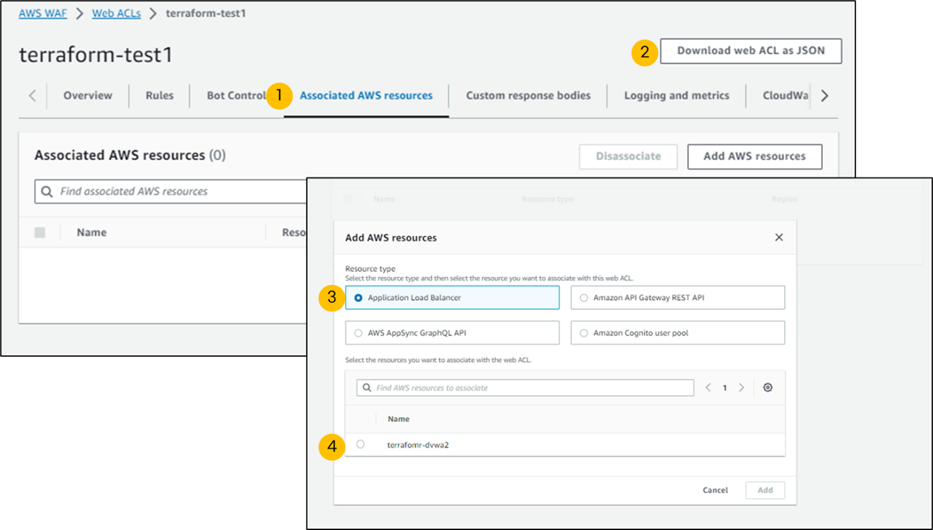
Task: Focus the Find associated AWS resources field
Action: coord(171,192)
